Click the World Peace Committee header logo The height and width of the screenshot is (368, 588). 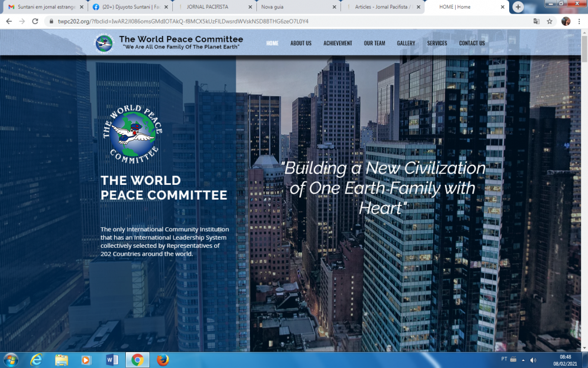pyautogui.click(x=104, y=43)
